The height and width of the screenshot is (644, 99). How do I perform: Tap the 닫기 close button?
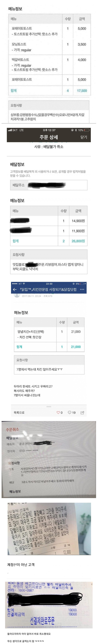pos(84,137)
